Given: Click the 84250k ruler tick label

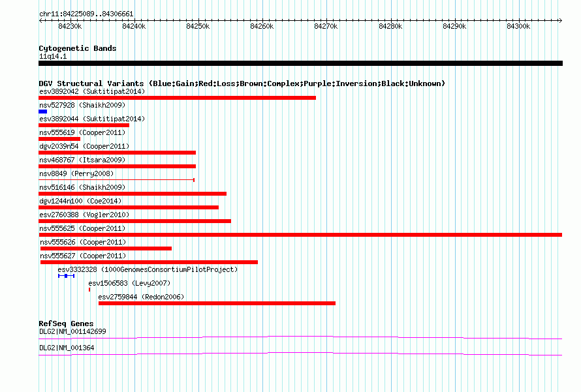Looking at the screenshot, I should point(198,26).
